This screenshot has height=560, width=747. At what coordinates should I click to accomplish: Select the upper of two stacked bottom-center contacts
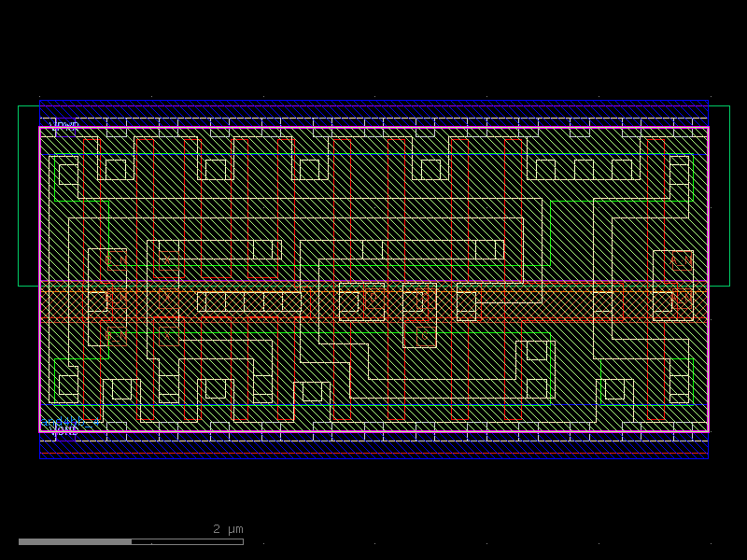pos(537,350)
